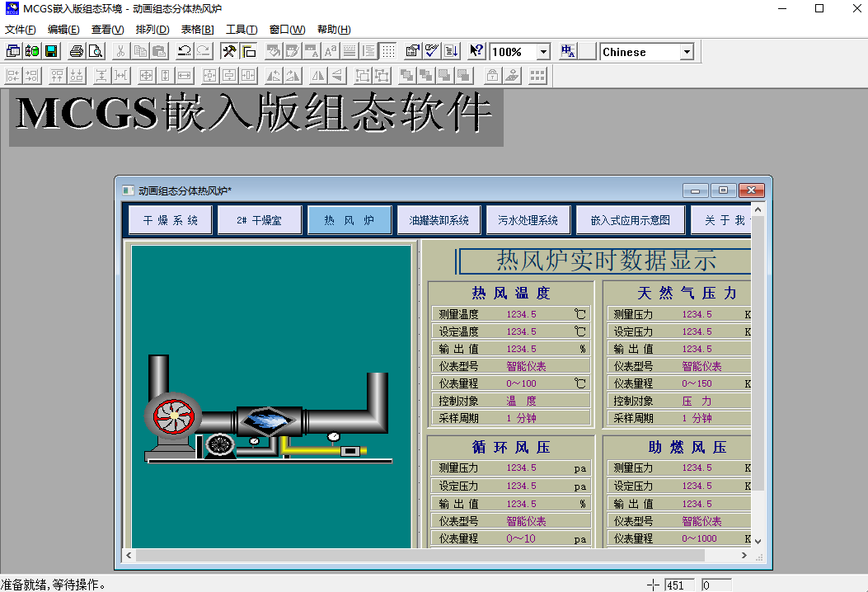Open the 100% zoom dropdown
This screenshot has width=868, height=592.
tap(543, 52)
